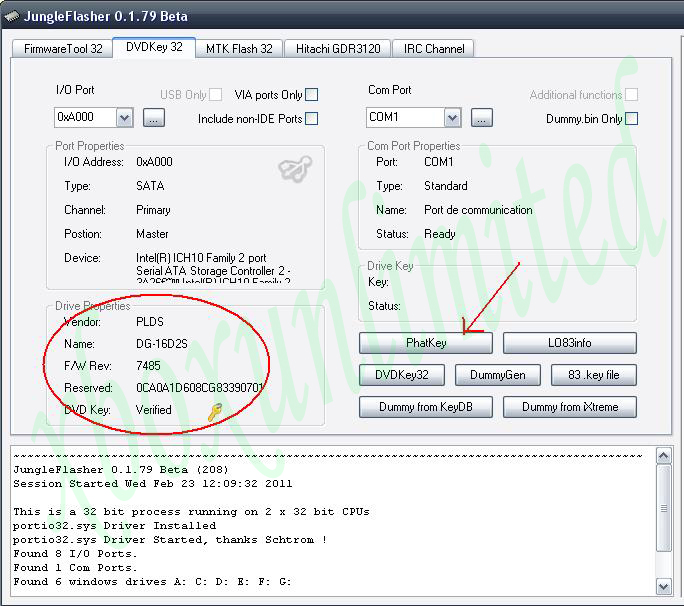The width and height of the screenshot is (684, 606).
Task: Click Com Port status Ready
Action: [x=440, y=234]
